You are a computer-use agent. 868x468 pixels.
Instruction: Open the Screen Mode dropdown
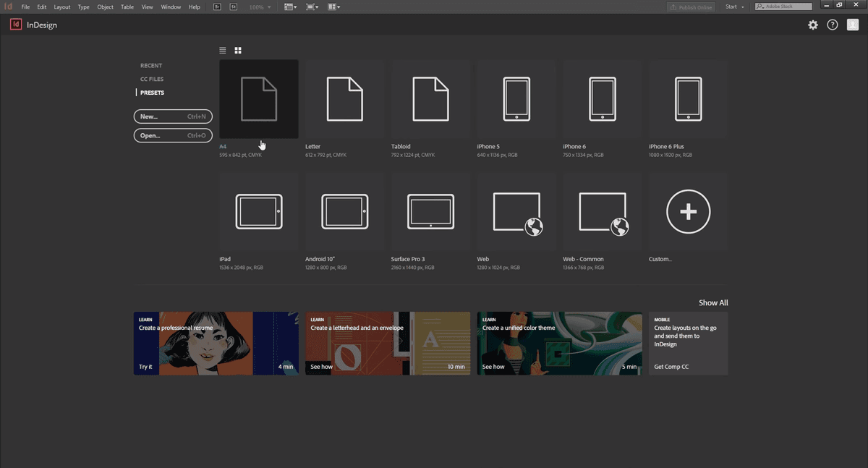[312, 7]
